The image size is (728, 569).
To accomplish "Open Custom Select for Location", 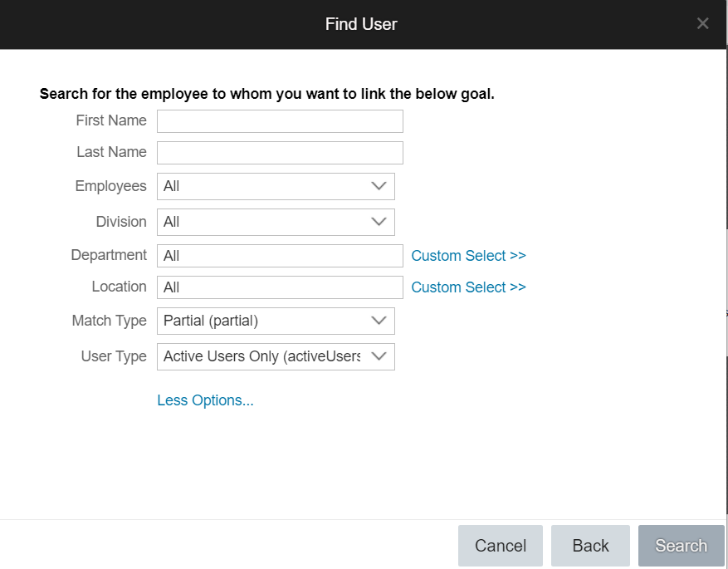I will click(x=468, y=287).
